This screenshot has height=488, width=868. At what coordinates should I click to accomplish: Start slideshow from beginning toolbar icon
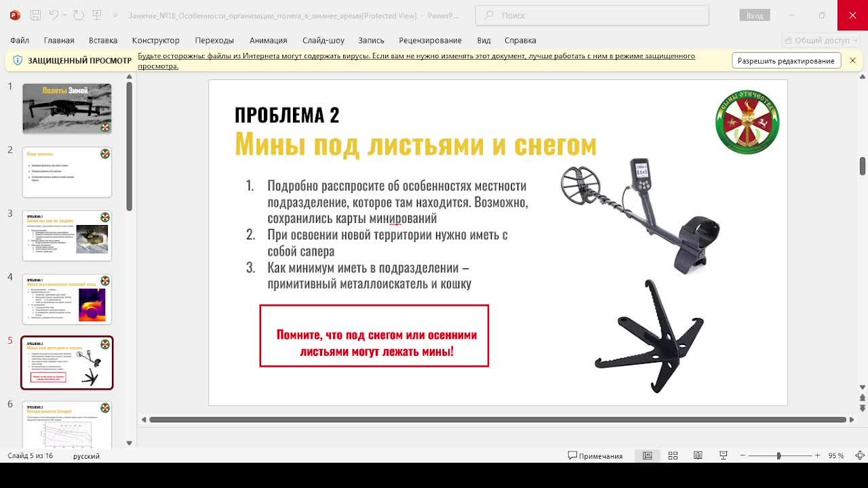(98, 15)
